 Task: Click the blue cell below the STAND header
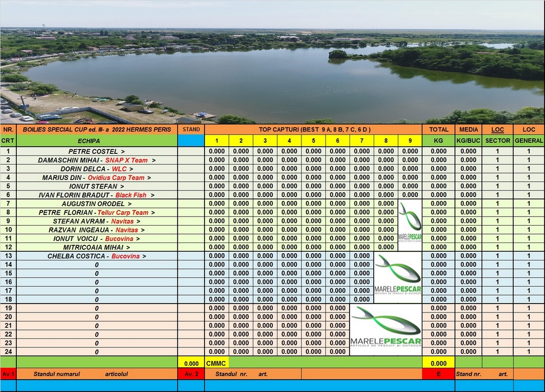tap(191, 141)
